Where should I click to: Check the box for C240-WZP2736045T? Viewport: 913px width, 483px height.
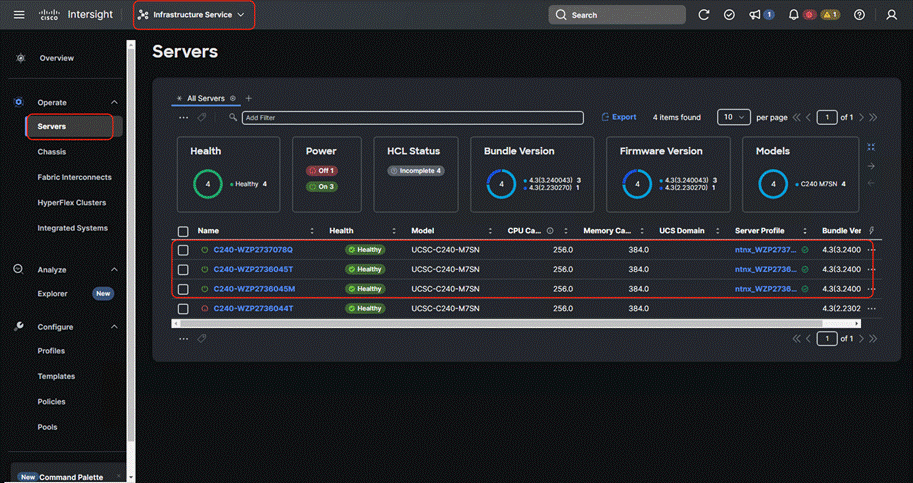[x=183, y=270]
